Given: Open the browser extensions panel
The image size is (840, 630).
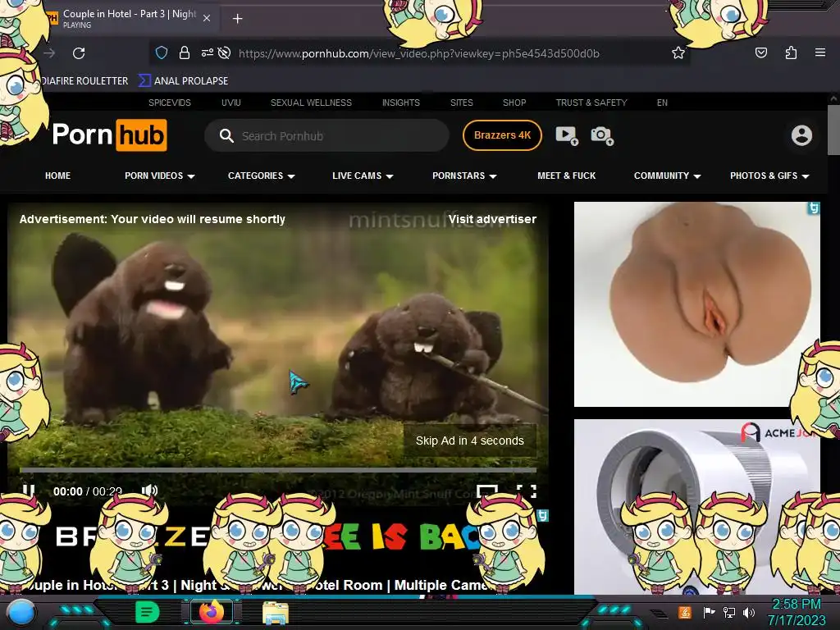Looking at the screenshot, I should pyautogui.click(x=791, y=52).
